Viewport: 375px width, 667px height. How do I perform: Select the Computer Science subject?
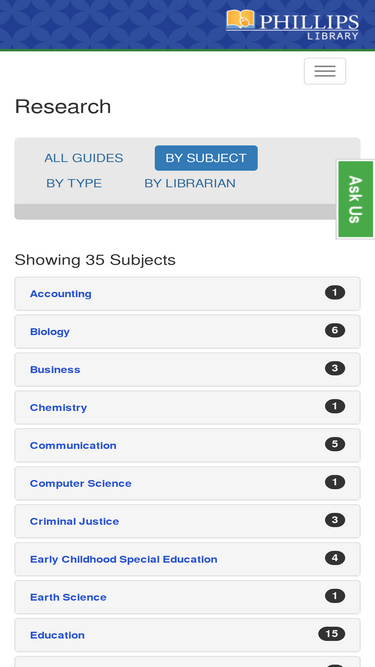click(x=80, y=483)
